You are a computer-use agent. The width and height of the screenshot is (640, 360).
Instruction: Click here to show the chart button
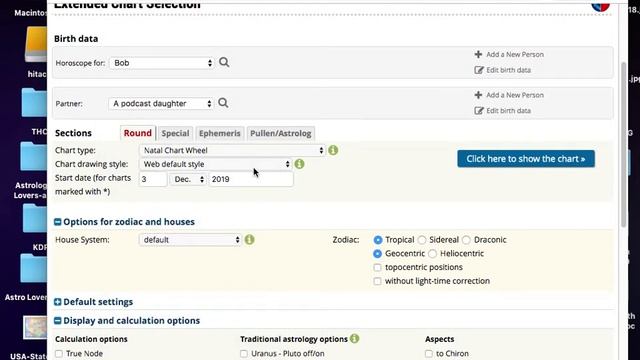point(526,159)
